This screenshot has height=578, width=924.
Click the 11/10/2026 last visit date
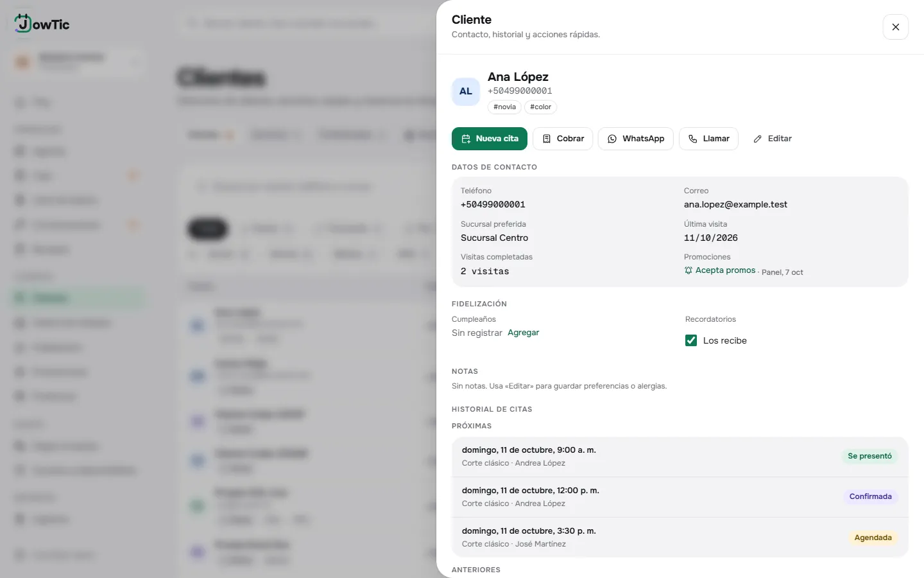711,238
